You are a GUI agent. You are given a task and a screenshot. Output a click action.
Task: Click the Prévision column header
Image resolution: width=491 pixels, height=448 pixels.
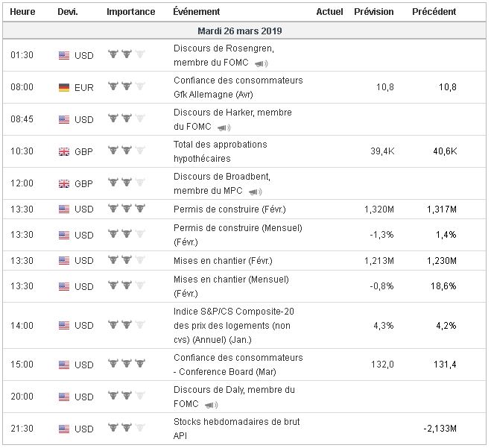click(x=374, y=12)
